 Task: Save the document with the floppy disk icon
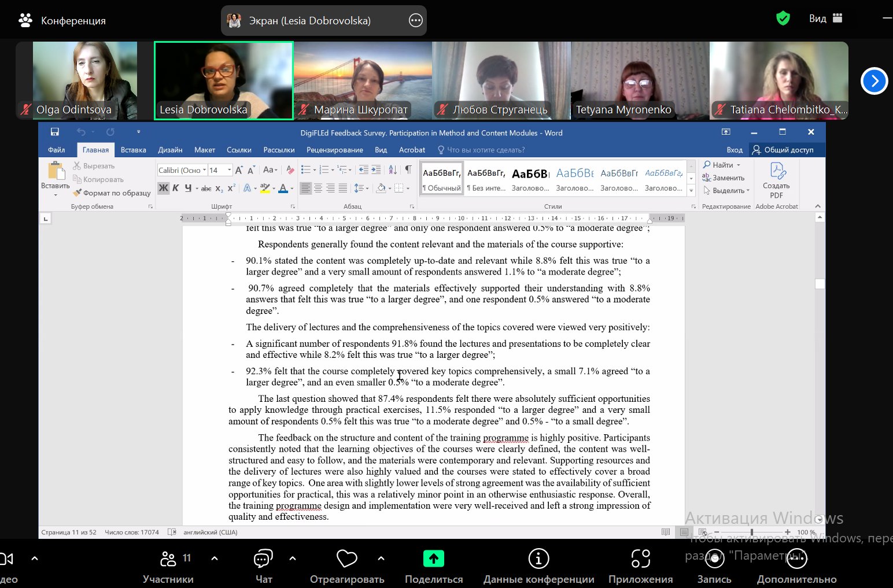click(54, 132)
